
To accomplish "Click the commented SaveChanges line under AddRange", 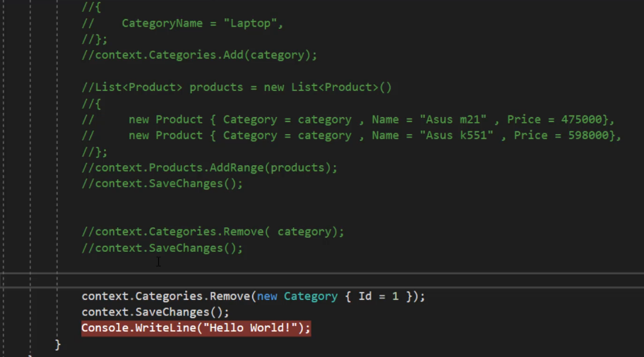I will 162,183.
